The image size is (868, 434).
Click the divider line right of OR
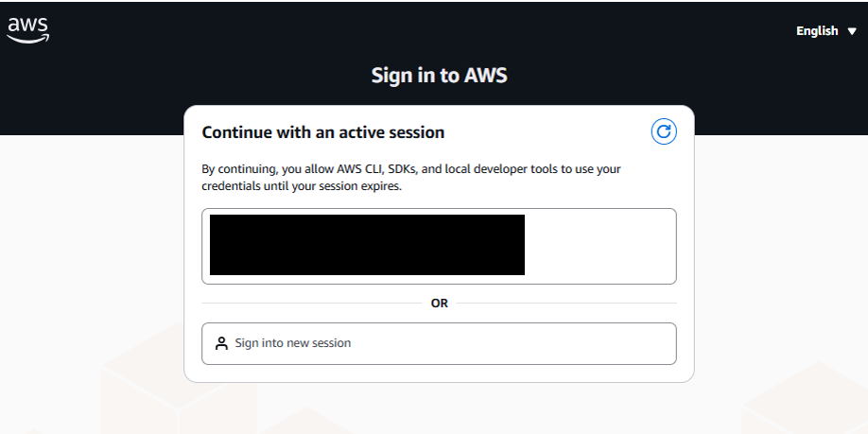[567, 304]
